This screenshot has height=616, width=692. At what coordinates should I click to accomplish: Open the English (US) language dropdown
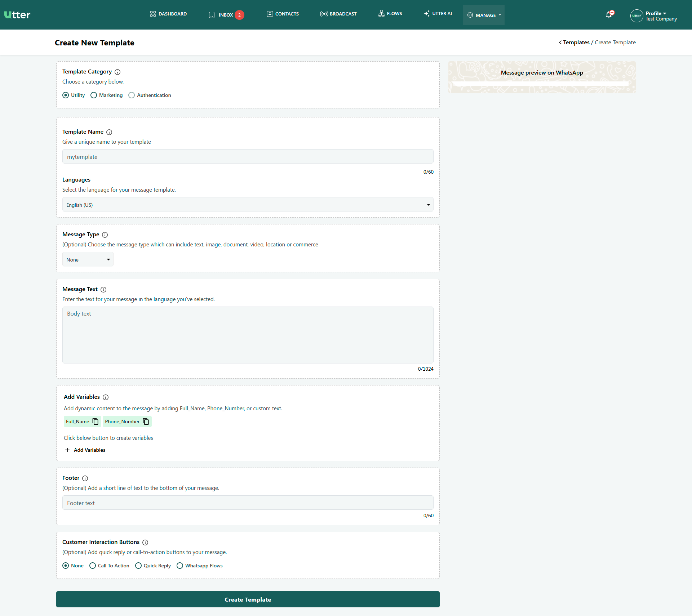click(248, 205)
